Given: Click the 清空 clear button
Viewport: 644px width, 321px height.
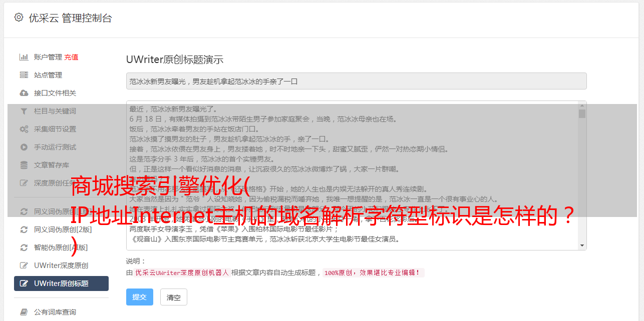Looking at the screenshot, I should coord(174,297).
